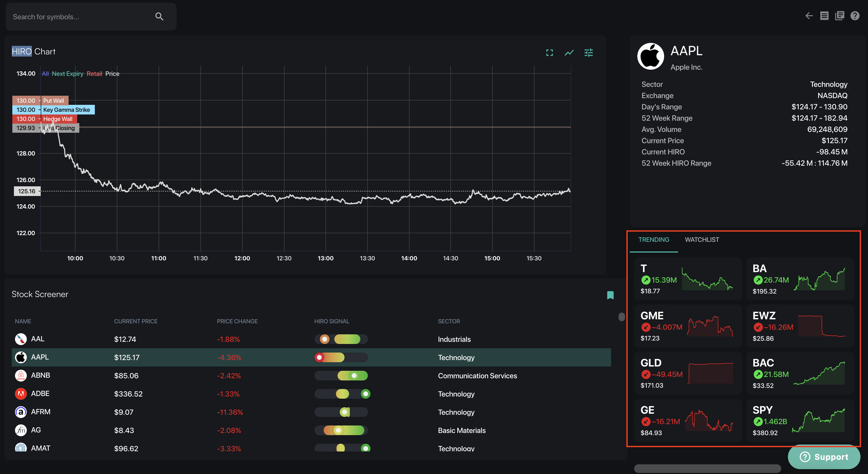The image size is (868, 474).
Task: Switch to the WATCHLIST tab
Action: tap(702, 239)
